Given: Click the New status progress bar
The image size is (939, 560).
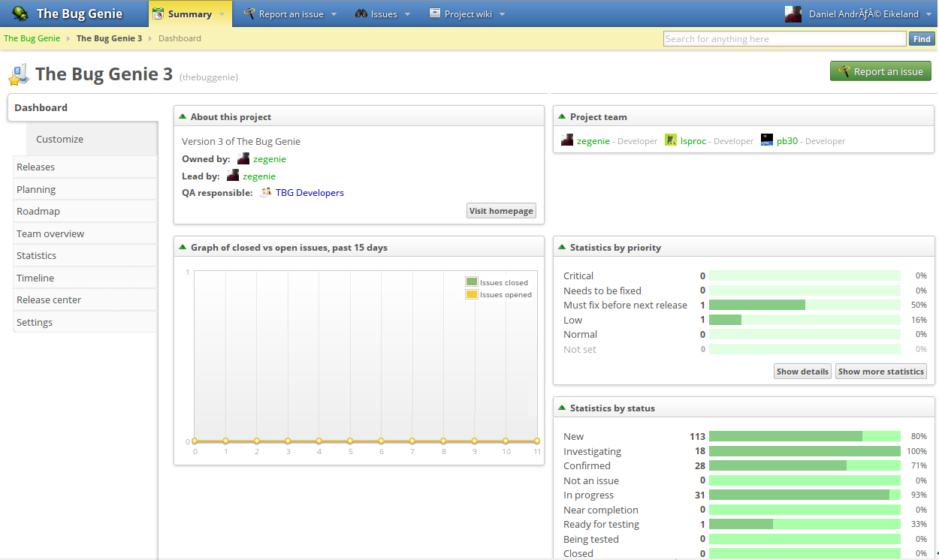Looking at the screenshot, I should 805,436.
